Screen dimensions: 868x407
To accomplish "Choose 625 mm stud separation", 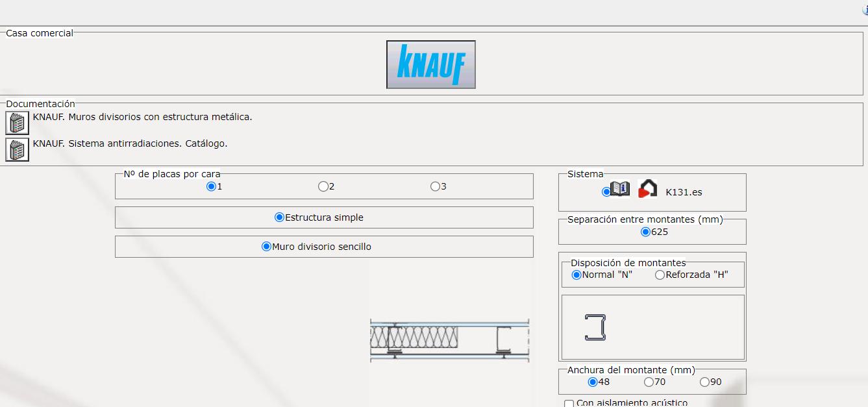I will pos(645,232).
